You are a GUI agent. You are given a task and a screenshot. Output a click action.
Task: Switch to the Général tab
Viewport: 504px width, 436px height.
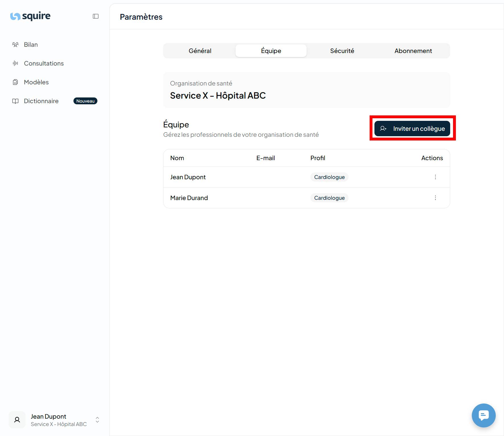pos(200,51)
